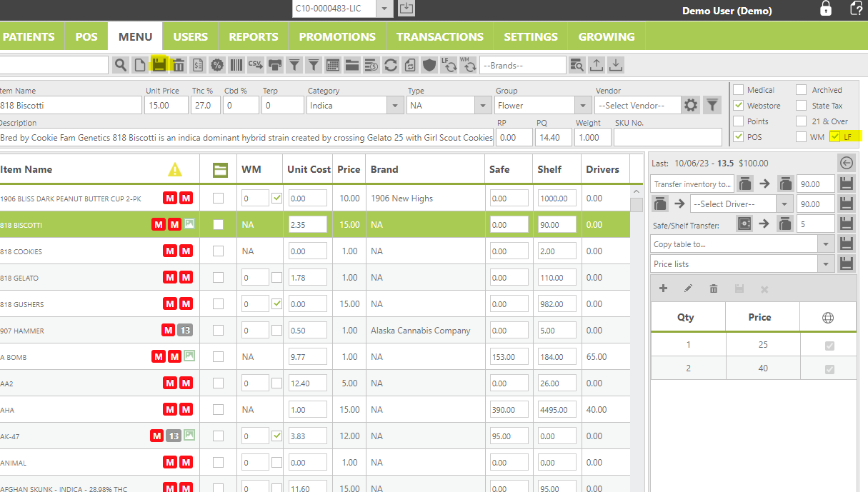Click the safe icon in Safe/Shelf Transfer
Screen dimensions: 868x492
coord(745,224)
